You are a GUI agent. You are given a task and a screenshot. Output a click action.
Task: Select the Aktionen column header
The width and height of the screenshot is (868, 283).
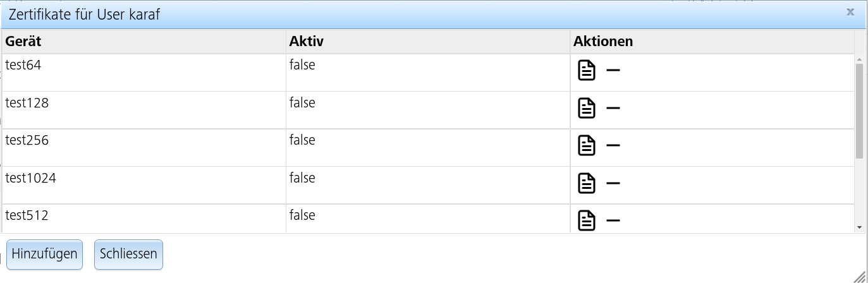coord(603,42)
